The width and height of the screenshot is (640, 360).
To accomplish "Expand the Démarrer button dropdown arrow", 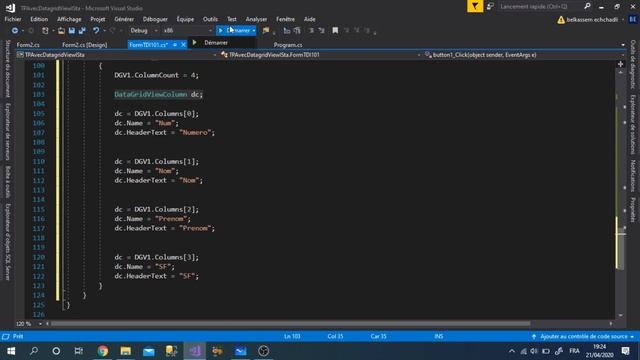I will (x=254, y=31).
